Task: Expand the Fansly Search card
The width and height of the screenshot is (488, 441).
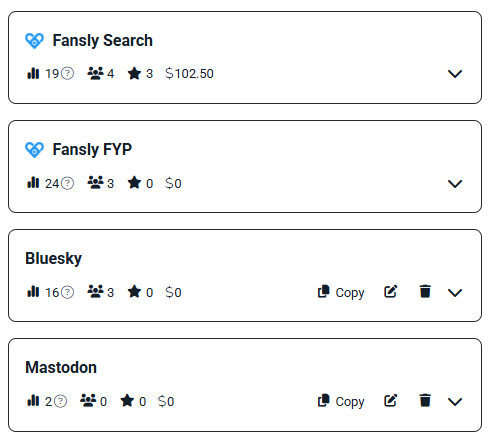Action: [x=455, y=74]
